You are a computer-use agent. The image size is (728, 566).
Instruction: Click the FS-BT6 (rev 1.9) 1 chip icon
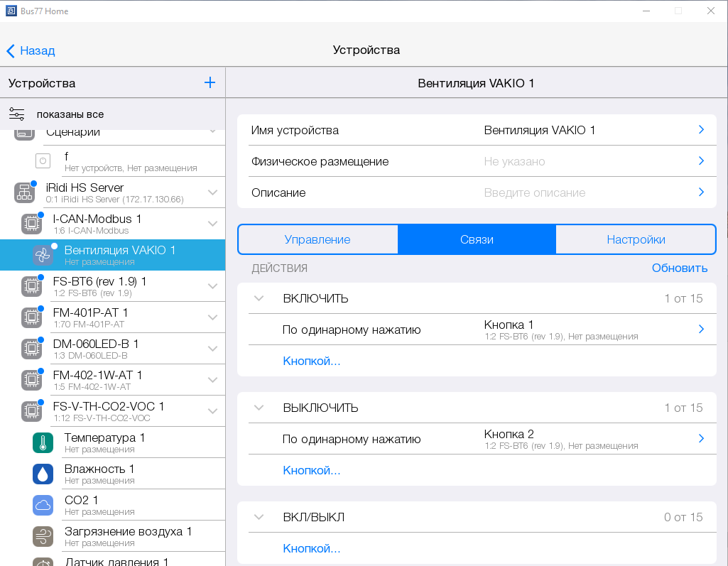31,286
